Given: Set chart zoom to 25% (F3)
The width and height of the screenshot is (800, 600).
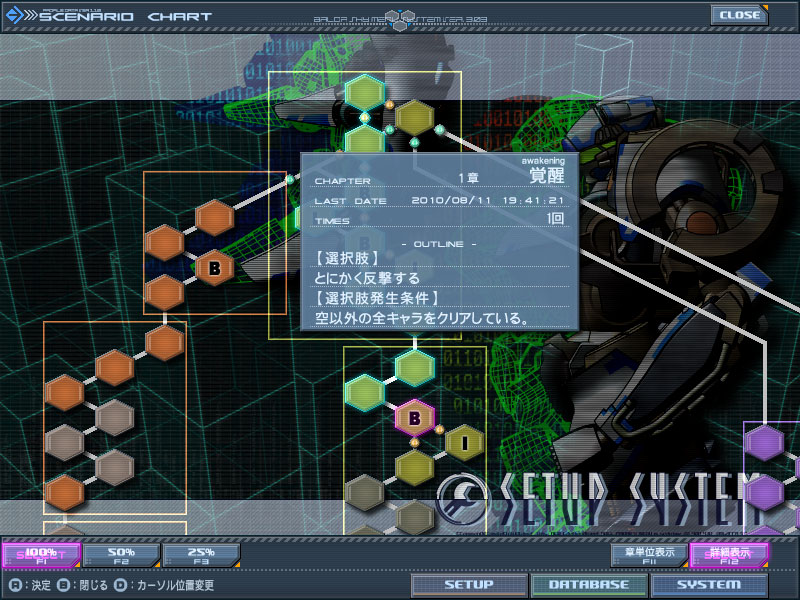Looking at the screenshot, I should pyautogui.click(x=201, y=555).
